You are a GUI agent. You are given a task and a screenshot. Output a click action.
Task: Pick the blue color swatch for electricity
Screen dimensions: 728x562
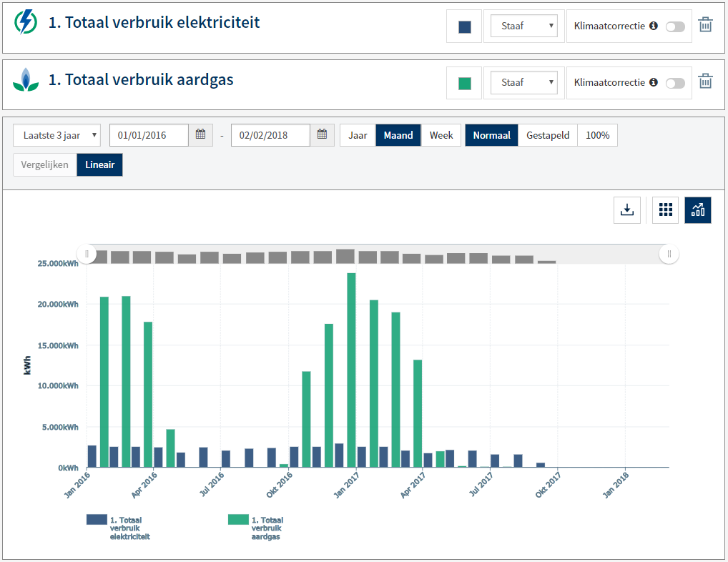point(464,26)
